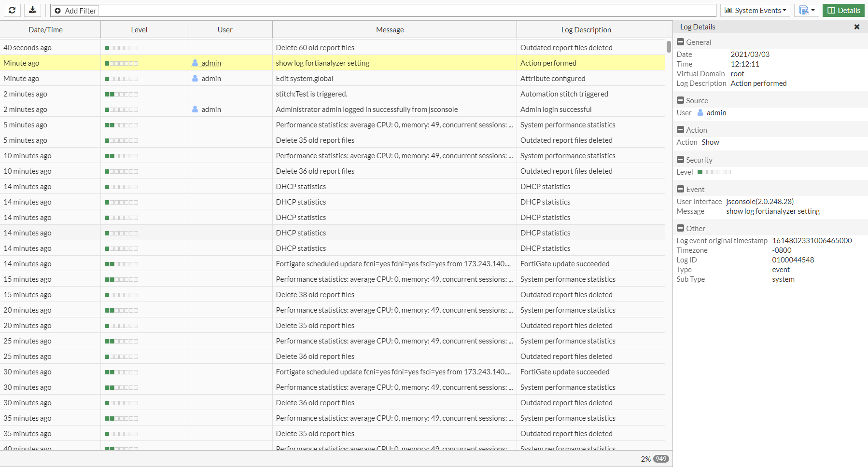Click the Details panel split-view icon
This screenshot has height=467, width=868.
[x=831, y=10]
